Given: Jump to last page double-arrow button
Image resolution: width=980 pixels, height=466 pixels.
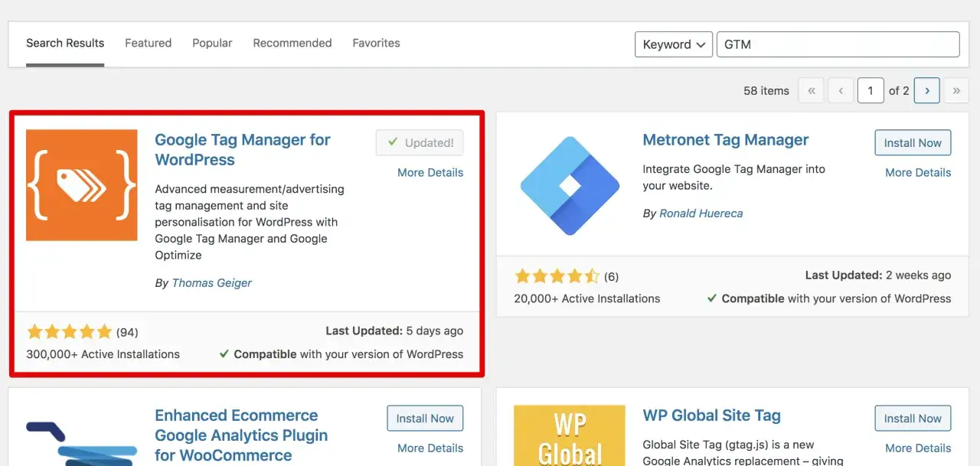Looking at the screenshot, I should pos(956,90).
